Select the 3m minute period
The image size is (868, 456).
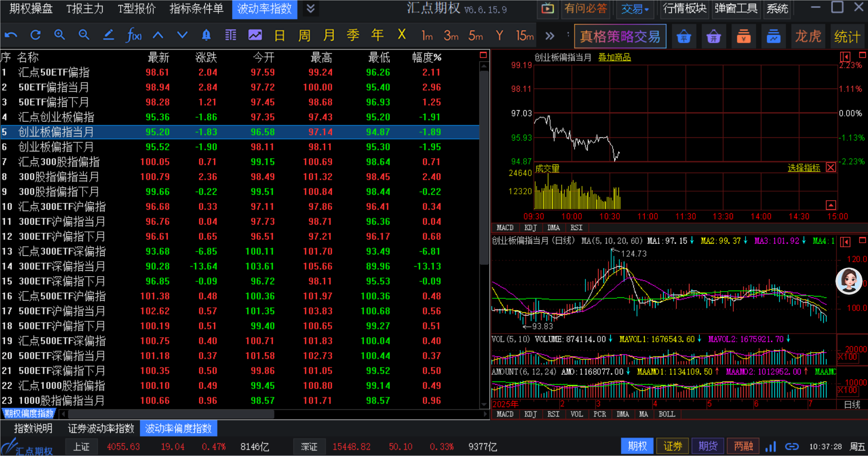point(451,35)
